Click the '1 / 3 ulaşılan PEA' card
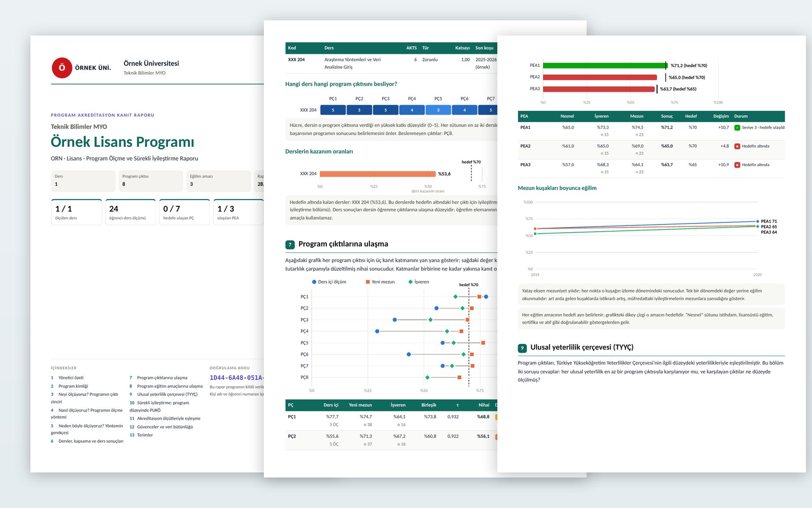 pyautogui.click(x=239, y=212)
